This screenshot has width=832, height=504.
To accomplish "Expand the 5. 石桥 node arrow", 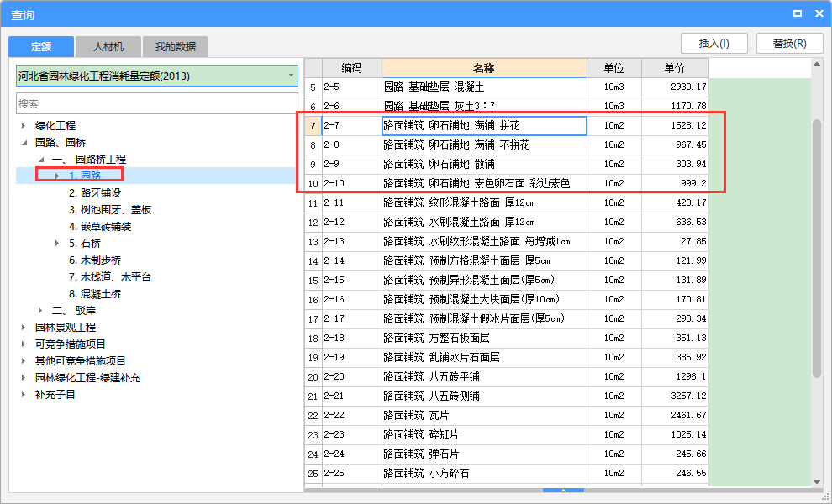I will 57,243.
